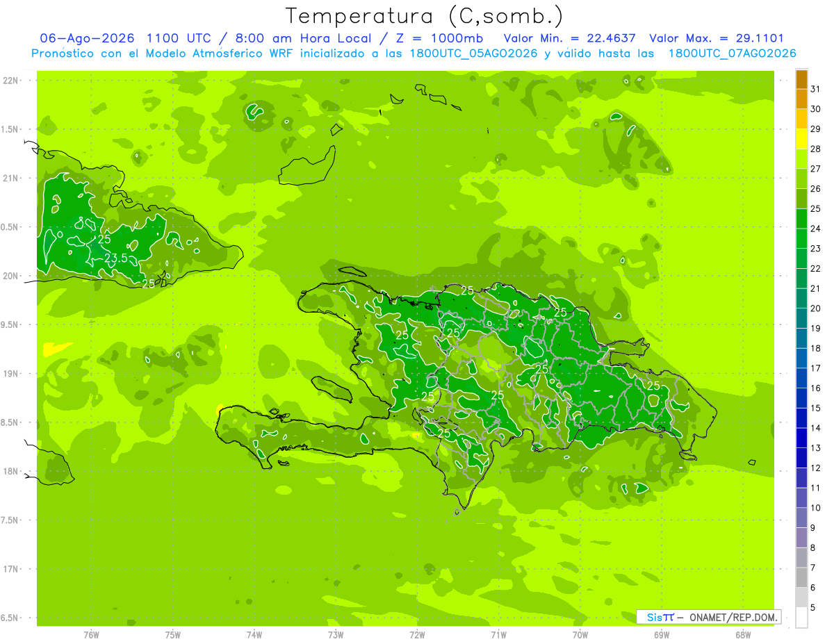Click colorbar label '22'
Viewport: 834px width, 644px height.
[816, 268]
